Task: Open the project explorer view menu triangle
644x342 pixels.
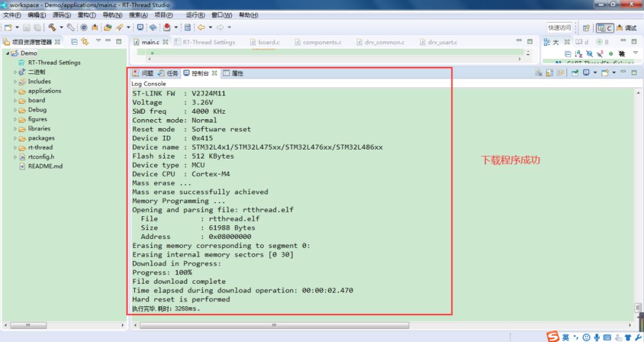Action: (98, 41)
